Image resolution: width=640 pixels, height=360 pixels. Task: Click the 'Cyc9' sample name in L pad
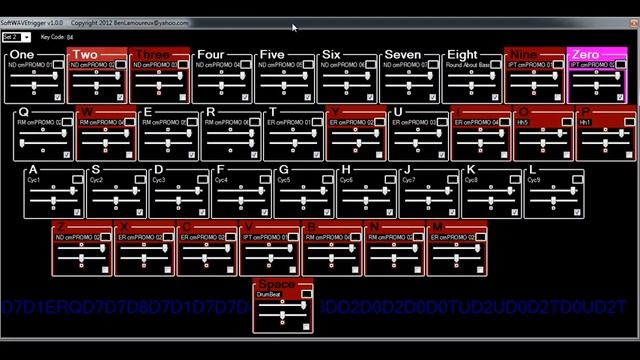[534, 180]
